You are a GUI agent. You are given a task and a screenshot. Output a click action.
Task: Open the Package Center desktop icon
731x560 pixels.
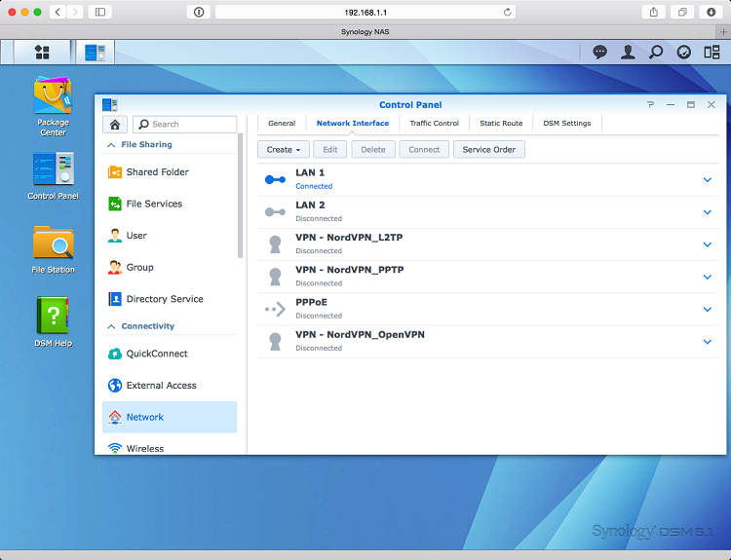point(53,96)
